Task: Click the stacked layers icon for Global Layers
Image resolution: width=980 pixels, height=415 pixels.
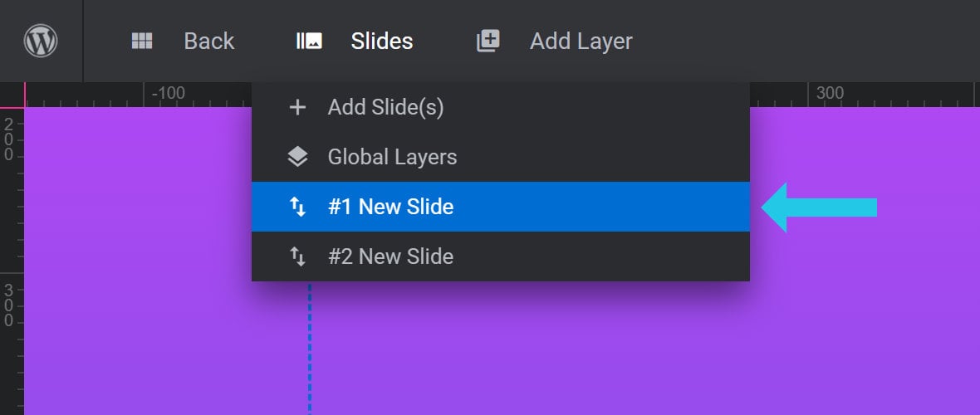Action: (297, 157)
